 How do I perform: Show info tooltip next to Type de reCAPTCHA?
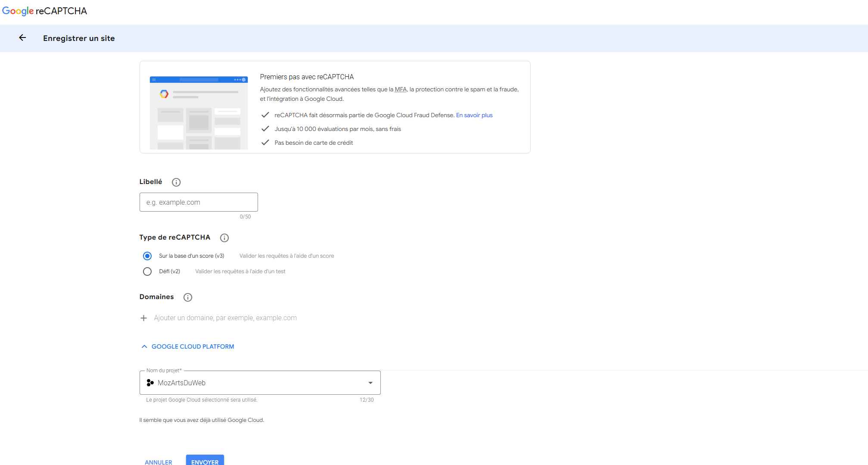pyautogui.click(x=224, y=238)
